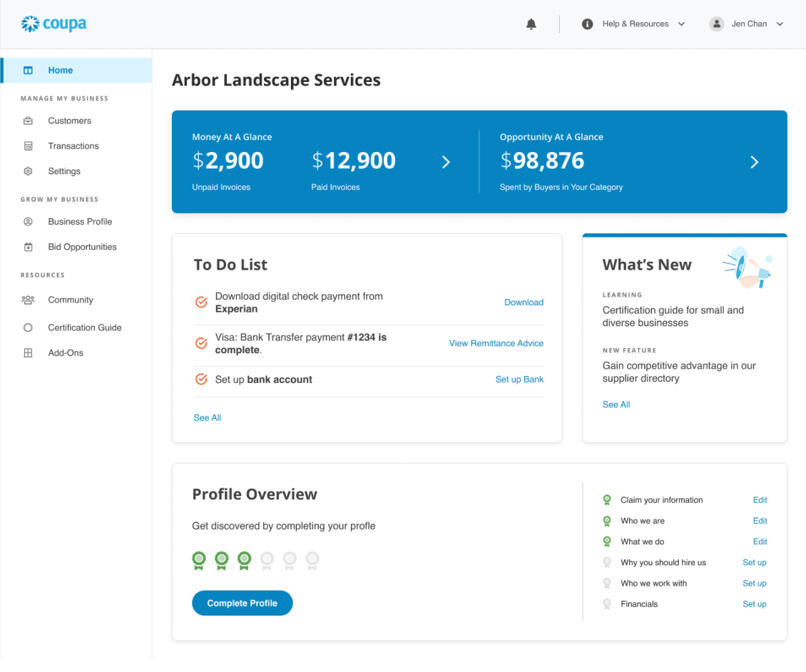The width and height of the screenshot is (806, 672).
Task: Click the Customers briefcase icon in sidebar
Action: point(29,121)
